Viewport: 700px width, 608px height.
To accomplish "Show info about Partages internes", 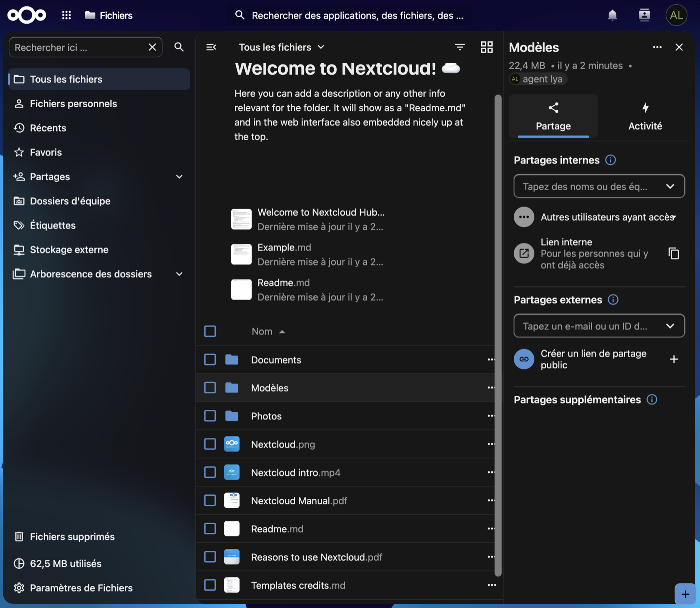I will 611,160.
